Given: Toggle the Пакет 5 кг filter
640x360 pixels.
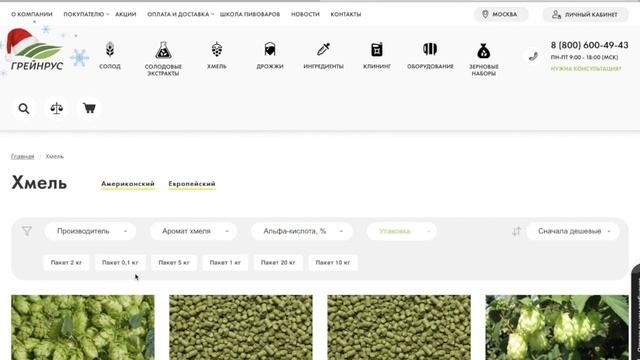Looking at the screenshot, I should (174, 262).
